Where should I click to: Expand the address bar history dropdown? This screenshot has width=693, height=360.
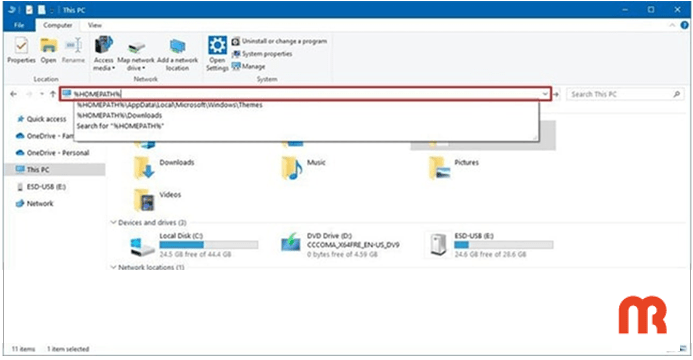(x=545, y=94)
